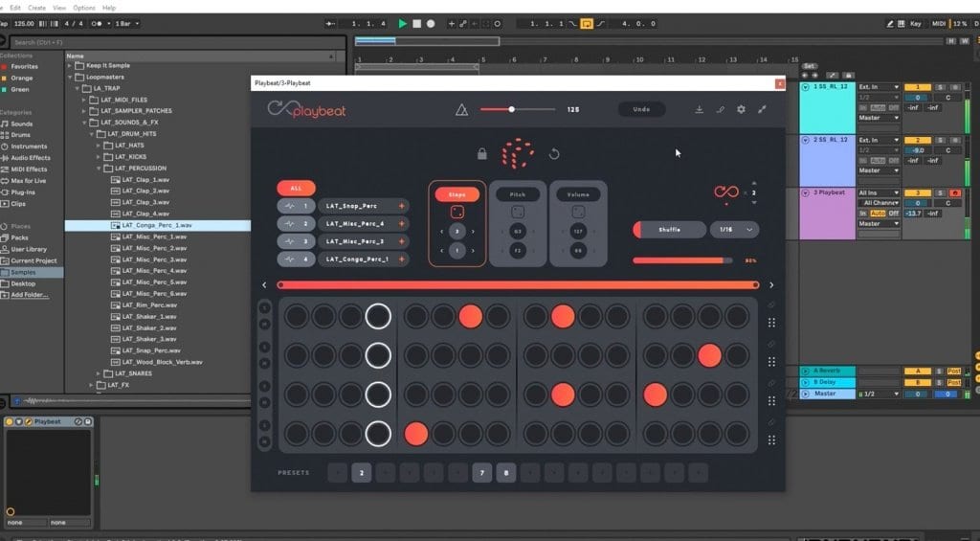Collapse the LAT_PERCUSSION folder
The width and height of the screenshot is (980, 541).
click(99, 169)
